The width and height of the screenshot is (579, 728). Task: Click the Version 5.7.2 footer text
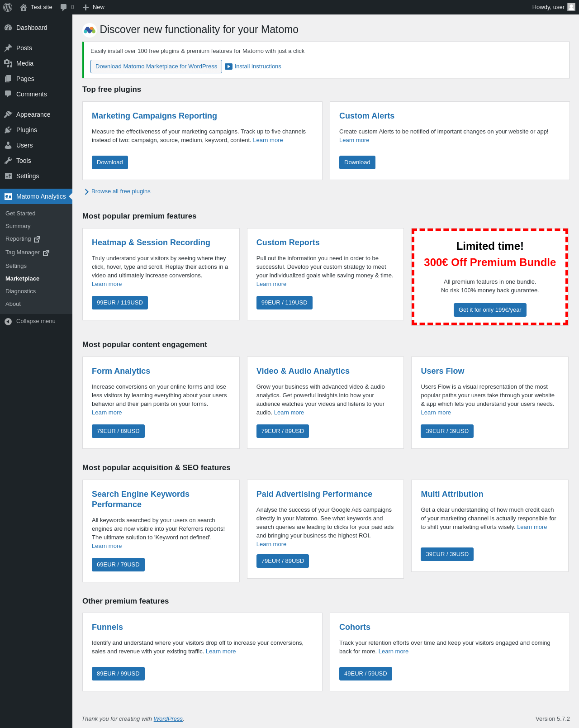(553, 719)
